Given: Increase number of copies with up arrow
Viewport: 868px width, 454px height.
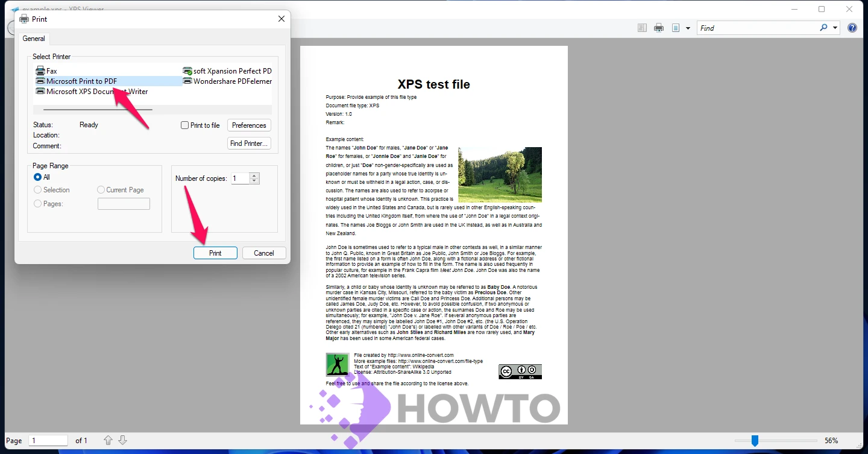Looking at the screenshot, I should tap(254, 176).
